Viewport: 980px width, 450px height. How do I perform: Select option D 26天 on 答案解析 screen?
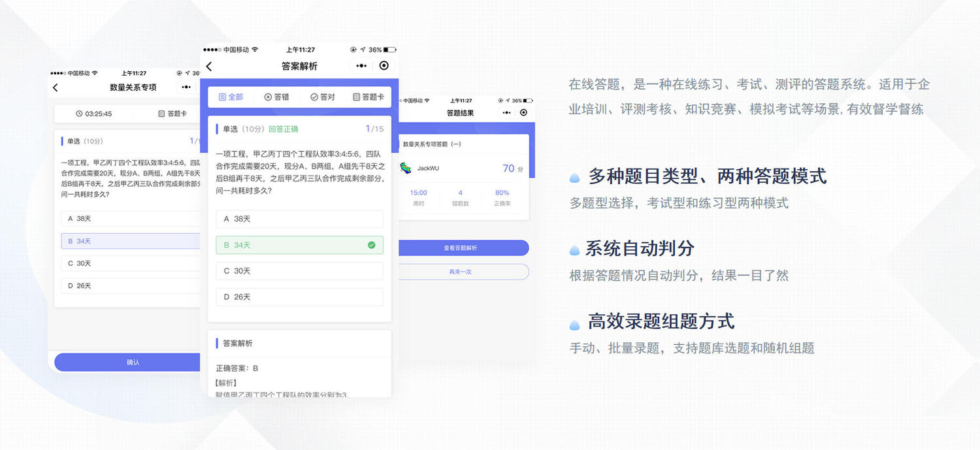(x=299, y=297)
